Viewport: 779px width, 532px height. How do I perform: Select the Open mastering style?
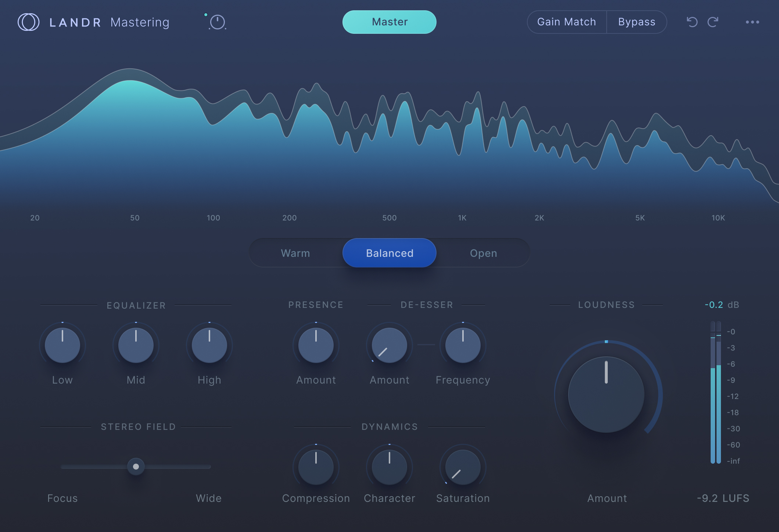pos(483,253)
